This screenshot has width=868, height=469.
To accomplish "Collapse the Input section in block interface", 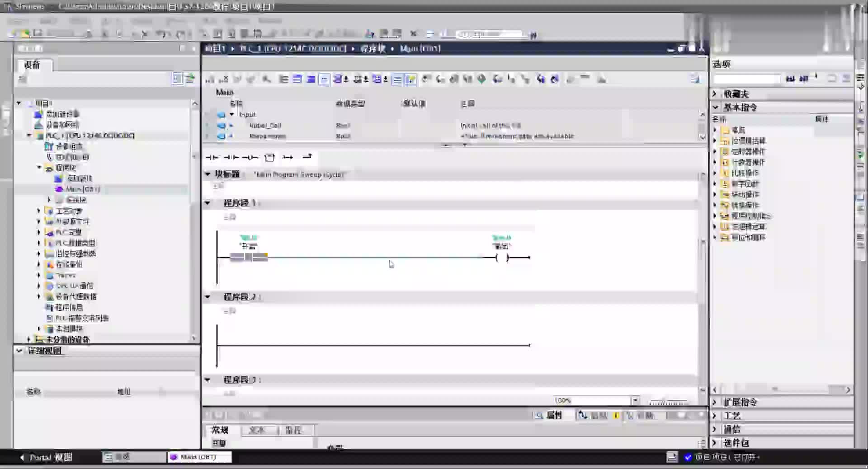I will (232, 114).
